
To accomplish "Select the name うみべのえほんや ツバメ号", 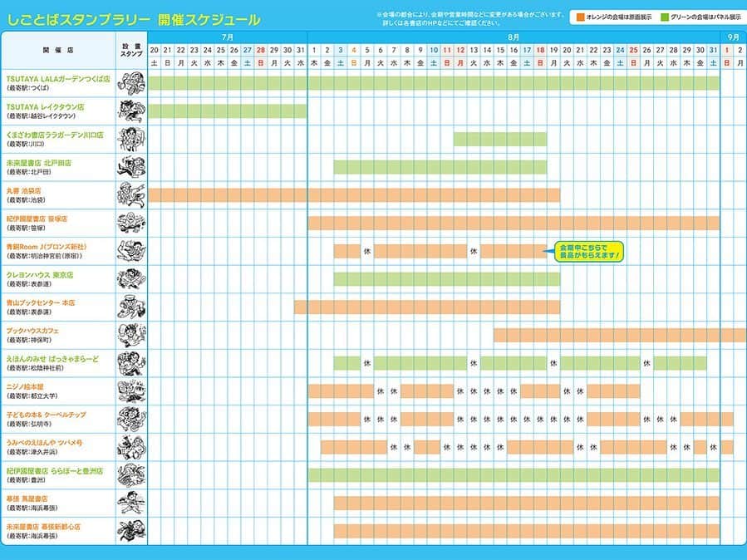I will [x=44, y=443].
